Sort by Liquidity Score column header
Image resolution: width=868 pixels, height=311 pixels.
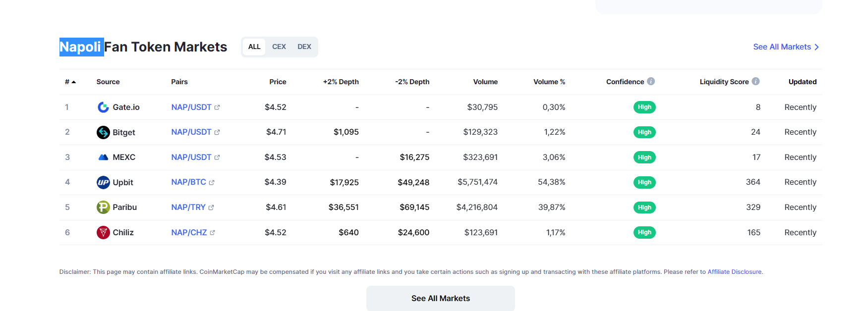724,82
